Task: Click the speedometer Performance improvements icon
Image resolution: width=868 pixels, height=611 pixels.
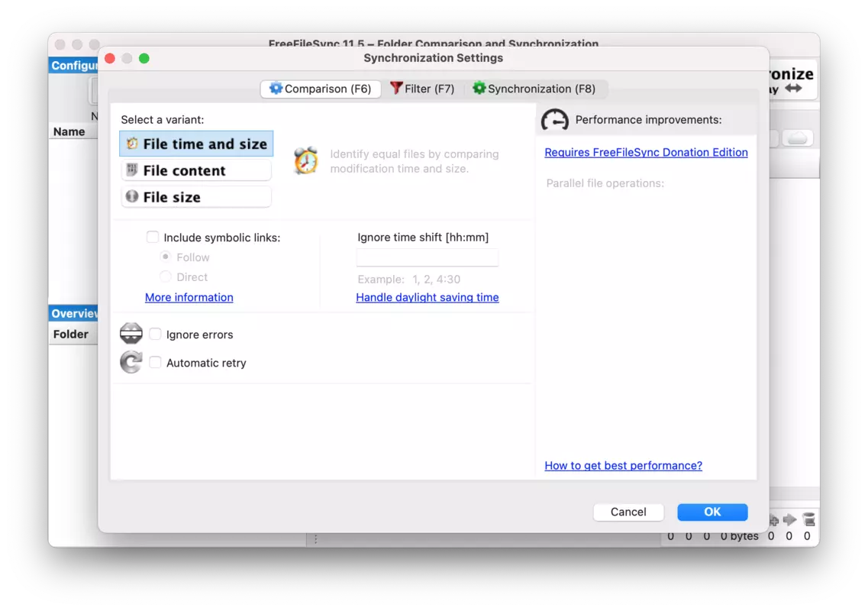Action: tap(555, 120)
